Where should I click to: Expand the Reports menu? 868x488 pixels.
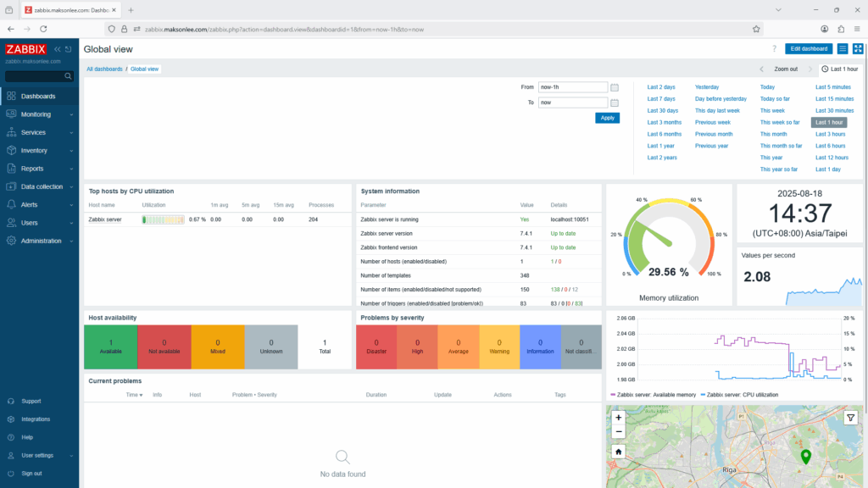click(39, 169)
